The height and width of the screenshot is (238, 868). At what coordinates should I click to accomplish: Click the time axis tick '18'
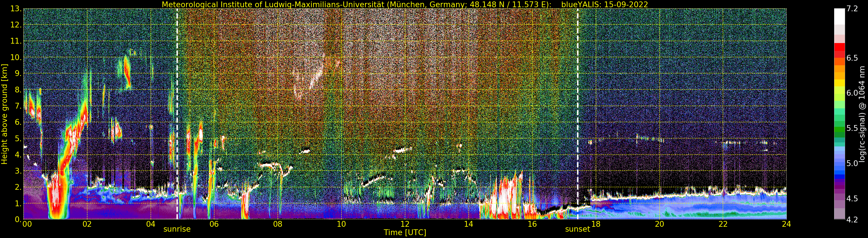tap(596, 224)
